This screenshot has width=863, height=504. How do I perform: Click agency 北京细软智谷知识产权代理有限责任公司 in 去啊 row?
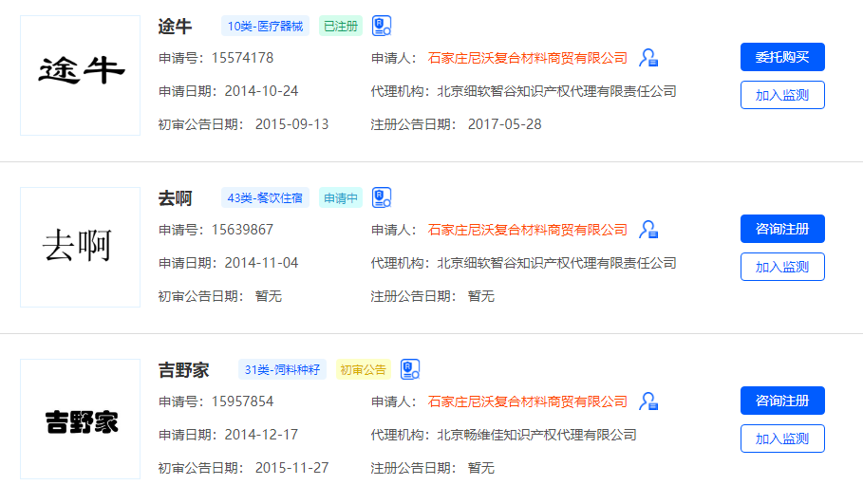(556, 263)
